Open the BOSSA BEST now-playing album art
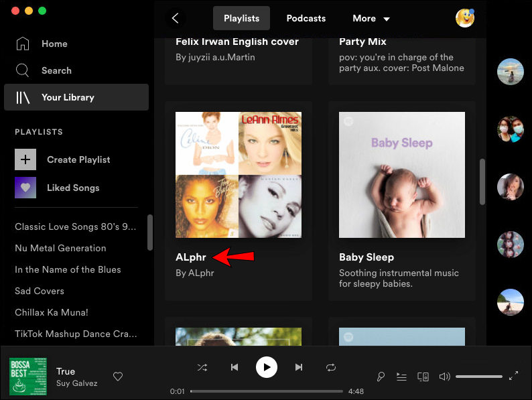532x400 pixels. pyautogui.click(x=28, y=377)
